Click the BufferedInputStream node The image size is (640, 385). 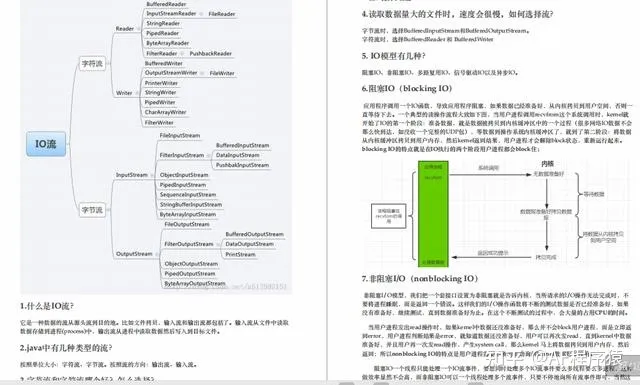click(242, 145)
